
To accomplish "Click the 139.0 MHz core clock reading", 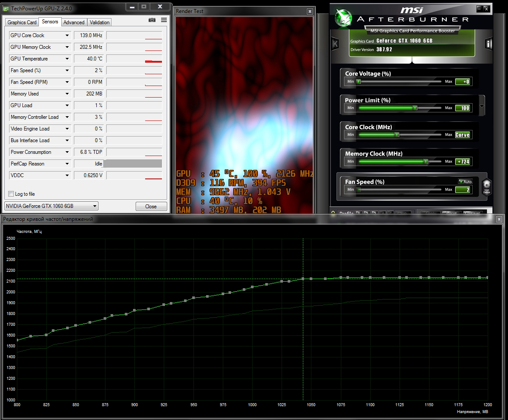I will 89,35.
